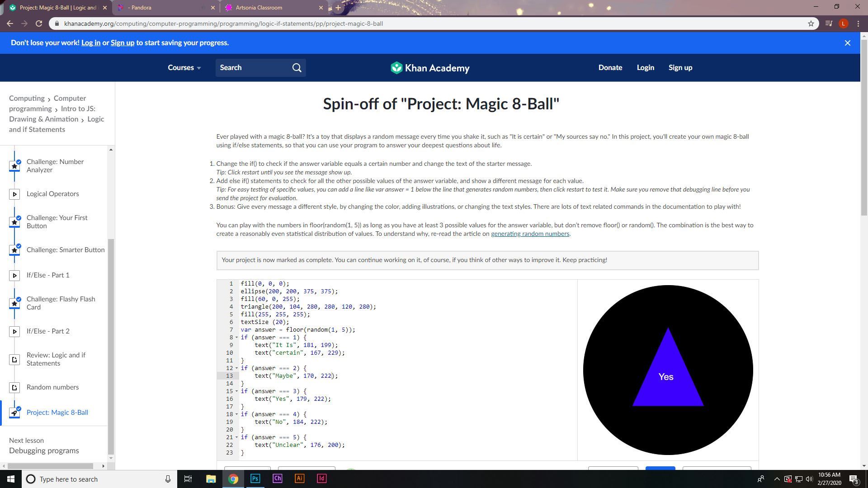Click the Random numbers article icon
The image size is (868, 488).
point(14,388)
